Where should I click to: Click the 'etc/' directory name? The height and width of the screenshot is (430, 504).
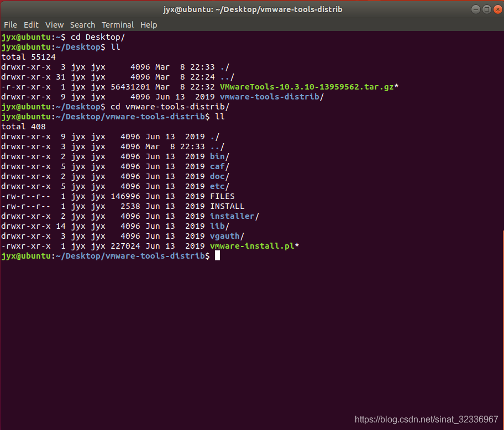tap(219, 186)
